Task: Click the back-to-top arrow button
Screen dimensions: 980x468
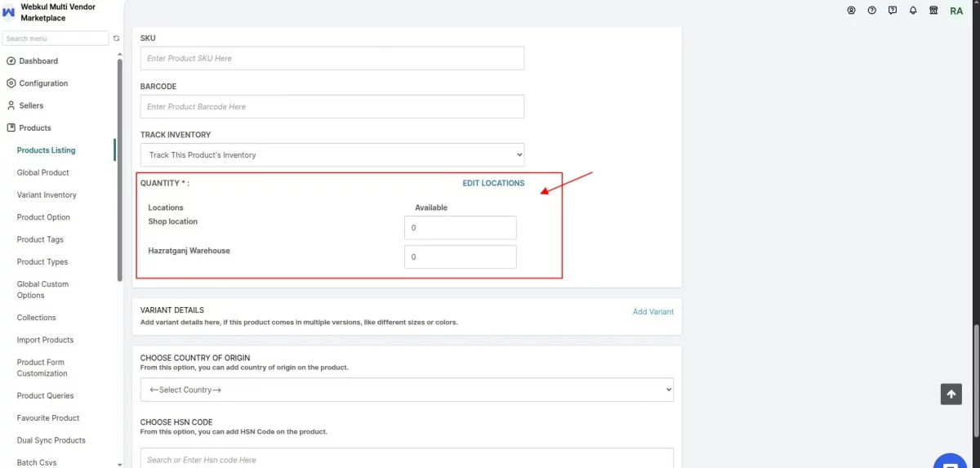Action: tap(951, 394)
